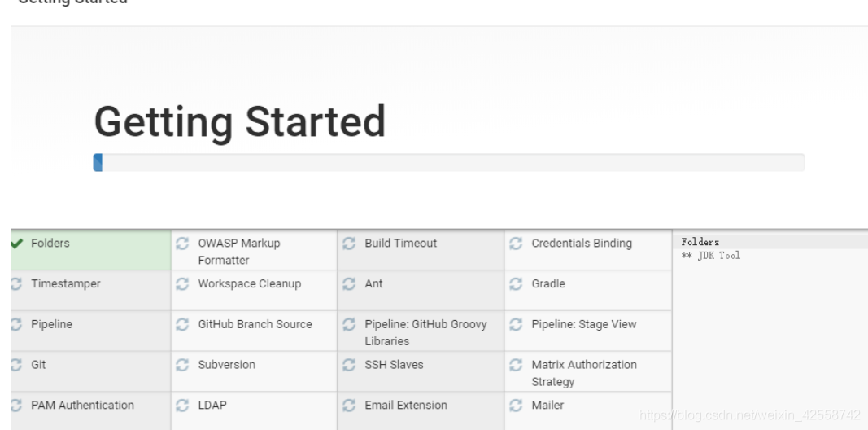Click the Getting Started heading

pos(240,122)
